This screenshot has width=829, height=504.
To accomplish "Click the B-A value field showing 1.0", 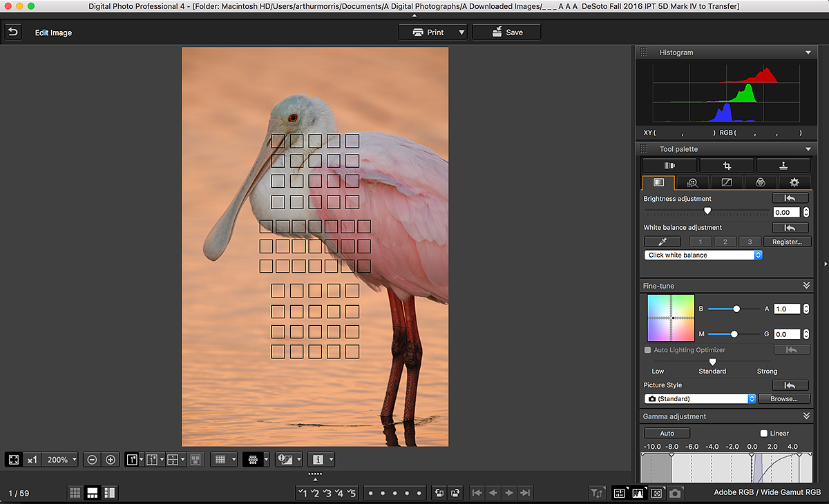I will [787, 309].
